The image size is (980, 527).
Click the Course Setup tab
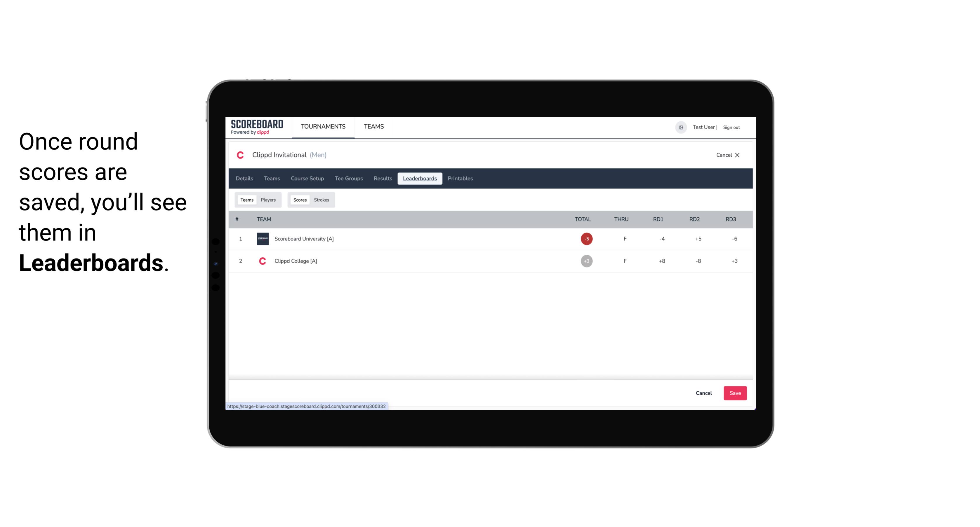coord(307,179)
